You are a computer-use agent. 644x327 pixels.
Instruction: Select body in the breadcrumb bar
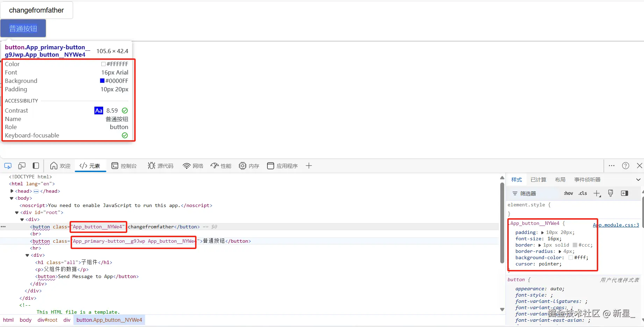click(x=26, y=320)
